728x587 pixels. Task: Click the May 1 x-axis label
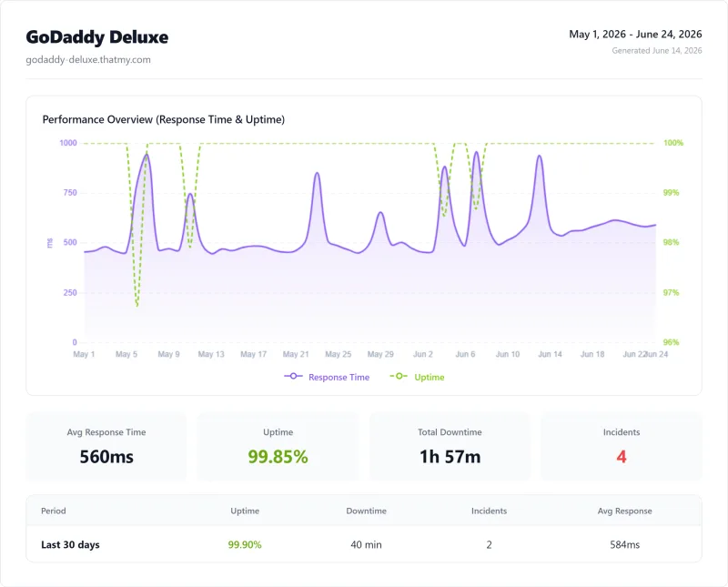84,354
